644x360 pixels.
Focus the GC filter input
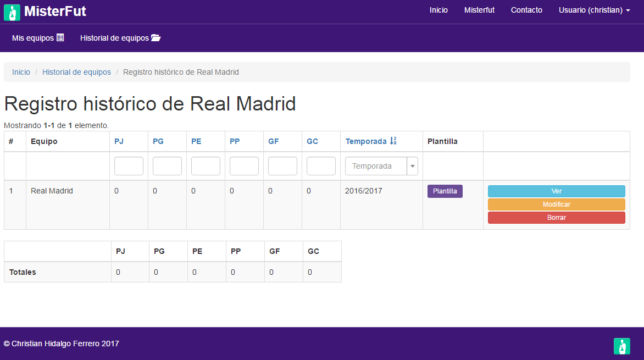(x=321, y=166)
